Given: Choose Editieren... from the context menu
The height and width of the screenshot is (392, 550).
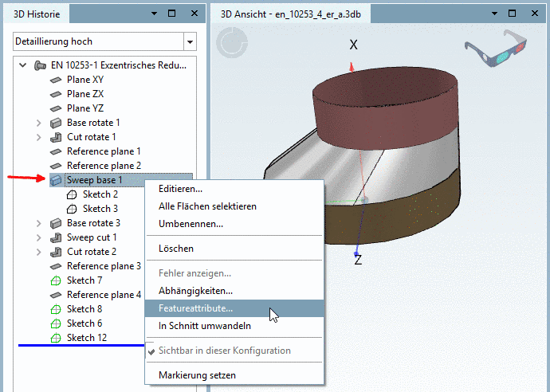Looking at the screenshot, I should pyautogui.click(x=234, y=189).
